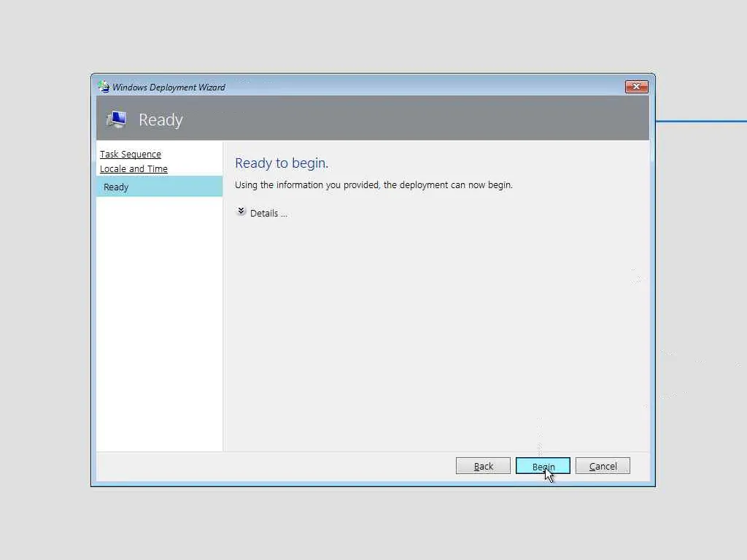Select the Ready step in the sidebar

[160, 187]
